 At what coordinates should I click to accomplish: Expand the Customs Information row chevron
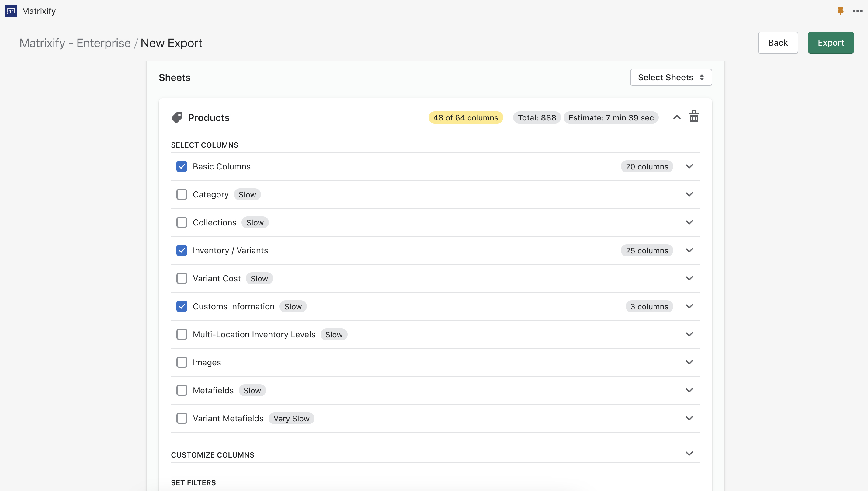point(689,307)
